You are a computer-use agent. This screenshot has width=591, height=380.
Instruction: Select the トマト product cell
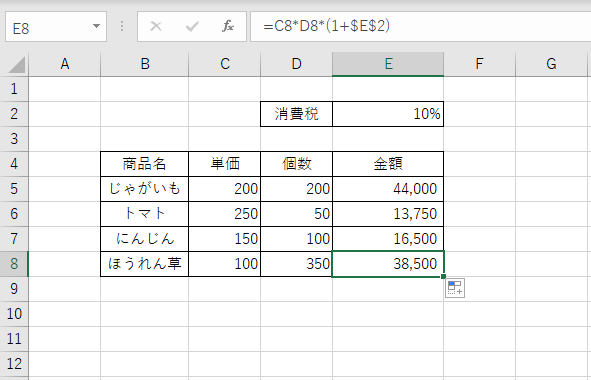145,214
